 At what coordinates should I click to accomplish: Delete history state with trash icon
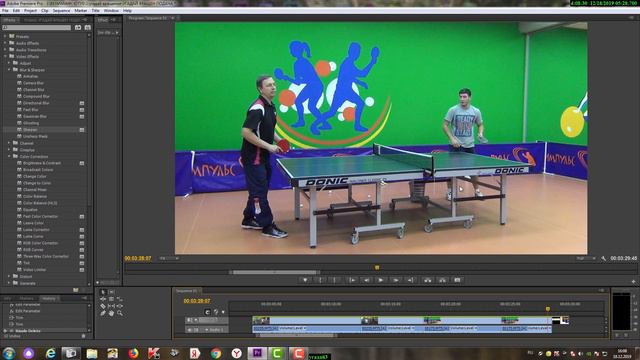(x=83, y=336)
